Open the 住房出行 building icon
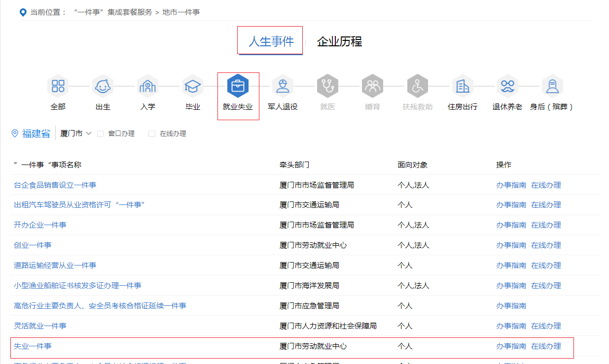 [463, 87]
